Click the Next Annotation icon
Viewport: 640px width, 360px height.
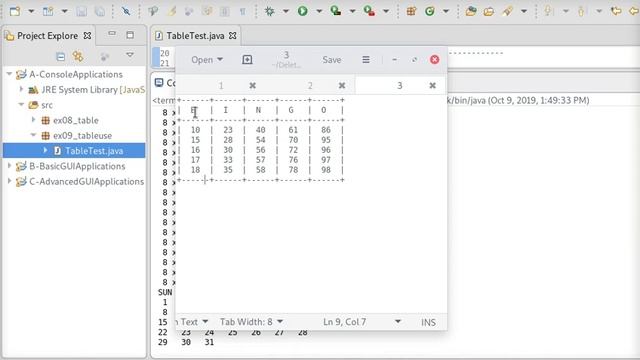[x=548, y=11]
